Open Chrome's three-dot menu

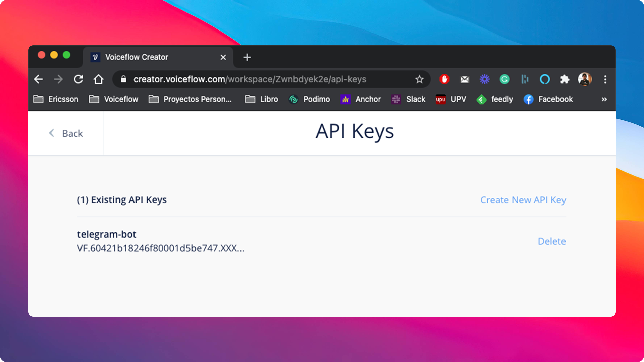pyautogui.click(x=605, y=79)
